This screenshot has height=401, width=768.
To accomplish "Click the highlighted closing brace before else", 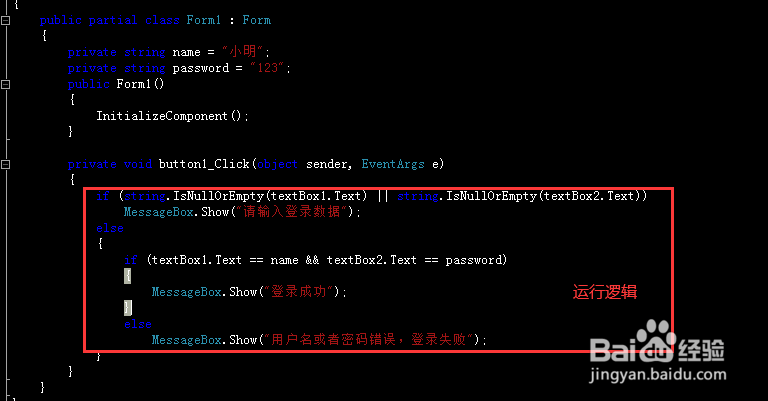I will 128,307.
